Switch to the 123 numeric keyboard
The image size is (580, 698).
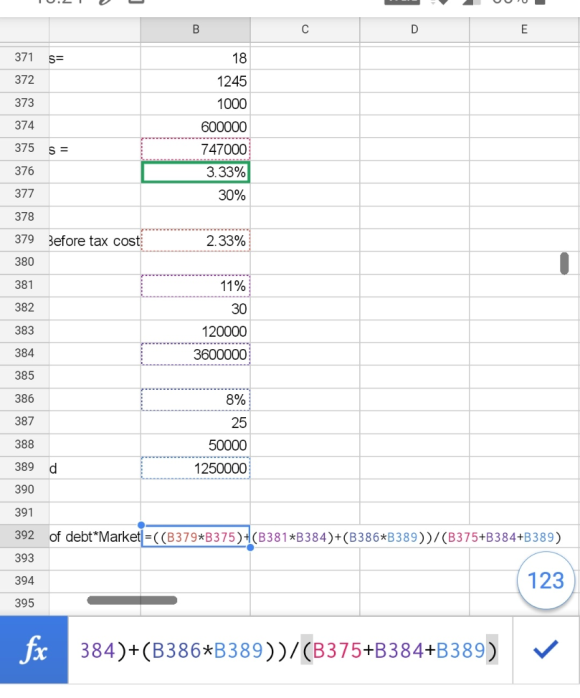point(546,580)
